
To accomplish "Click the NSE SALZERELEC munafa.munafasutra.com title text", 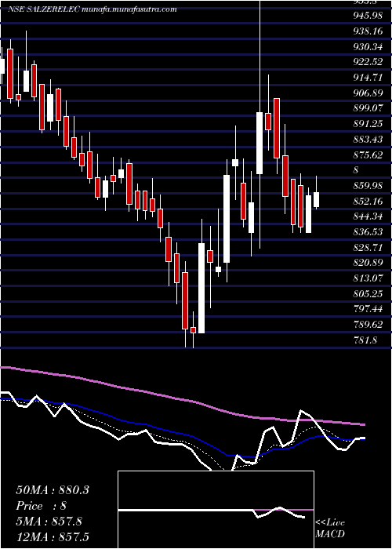I will click(92, 9).
